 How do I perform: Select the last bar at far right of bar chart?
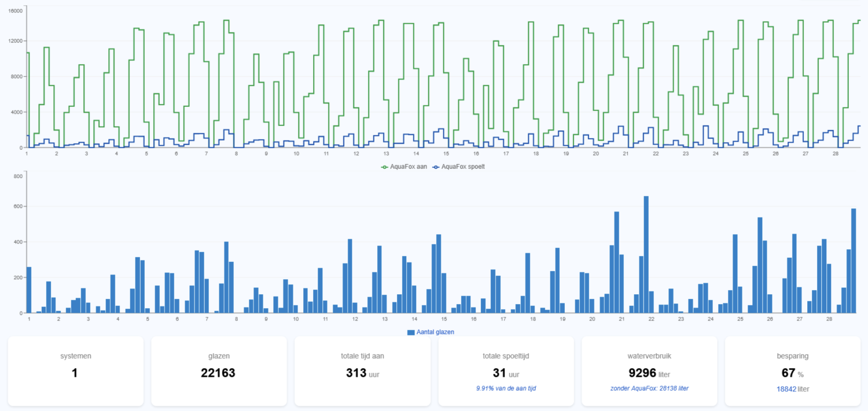[x=854, y=261]
